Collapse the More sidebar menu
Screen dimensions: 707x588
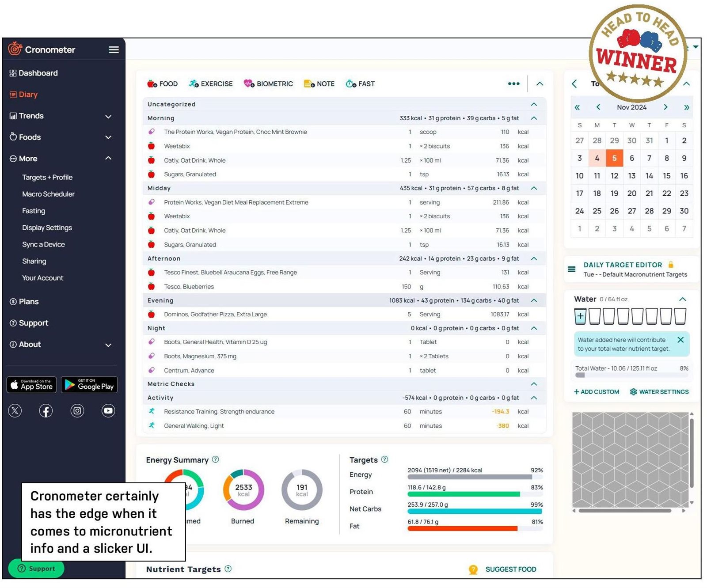click(108, 158)
